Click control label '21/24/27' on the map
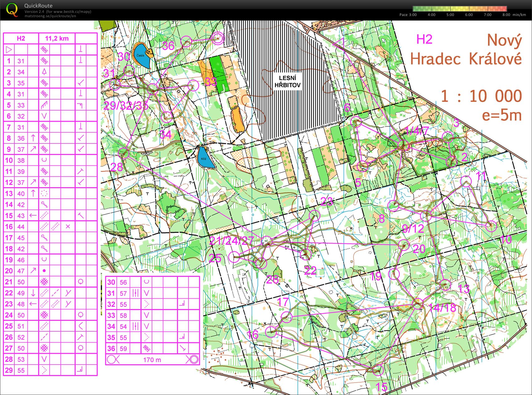 (232, 241)
